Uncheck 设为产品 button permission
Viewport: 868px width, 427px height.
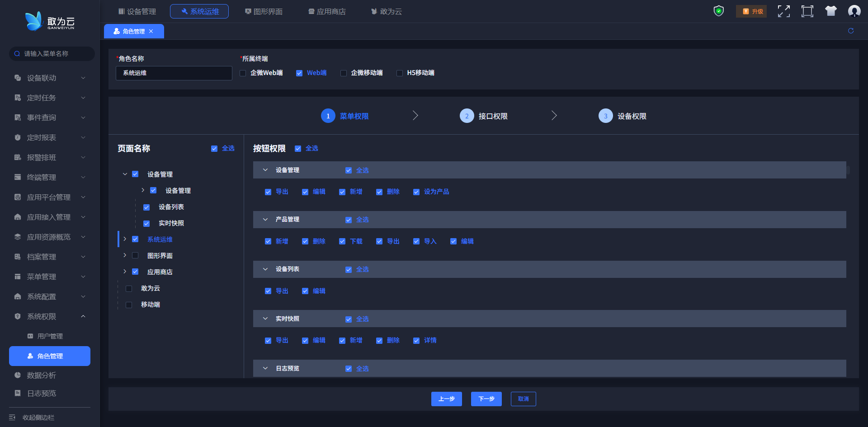[416, 192]
